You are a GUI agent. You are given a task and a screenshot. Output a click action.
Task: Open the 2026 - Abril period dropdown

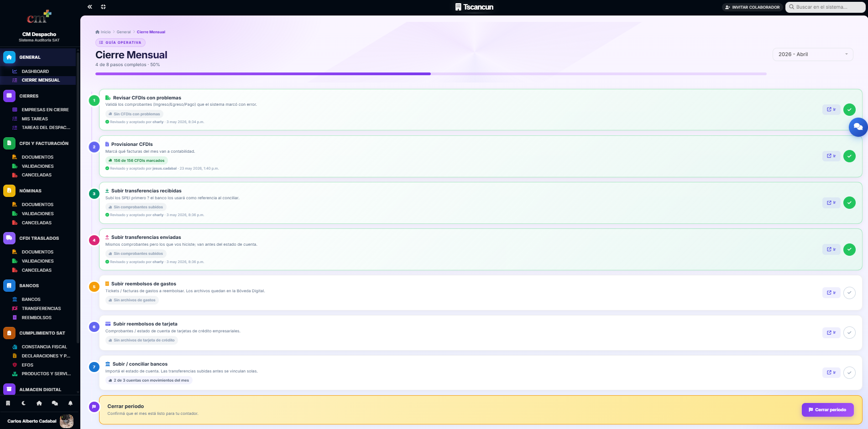813,54
